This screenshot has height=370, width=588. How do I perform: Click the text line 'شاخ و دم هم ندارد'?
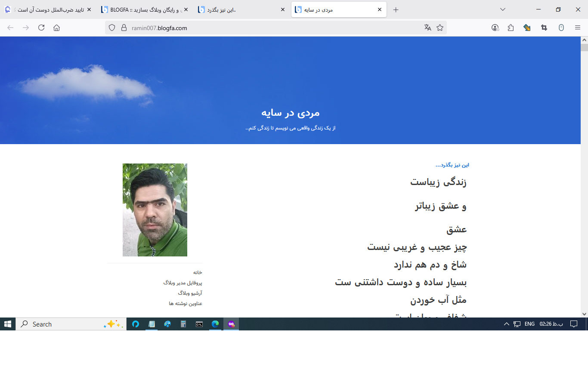[x=430, y=265]
